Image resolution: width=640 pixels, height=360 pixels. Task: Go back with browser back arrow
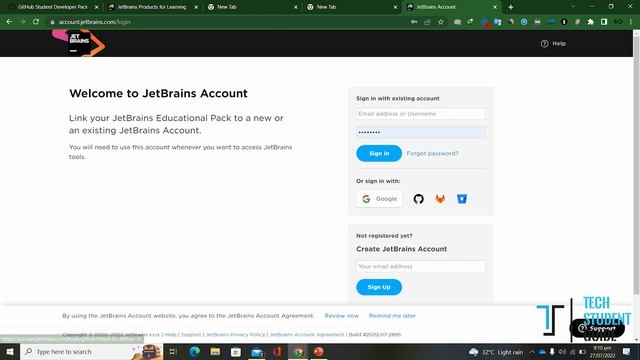tap(9, 22)
